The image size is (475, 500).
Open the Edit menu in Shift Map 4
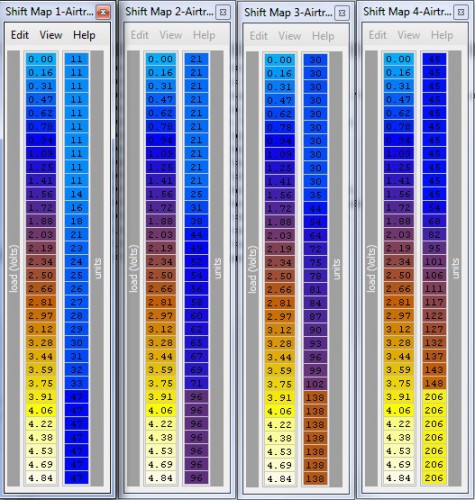[x=377, y=35]
